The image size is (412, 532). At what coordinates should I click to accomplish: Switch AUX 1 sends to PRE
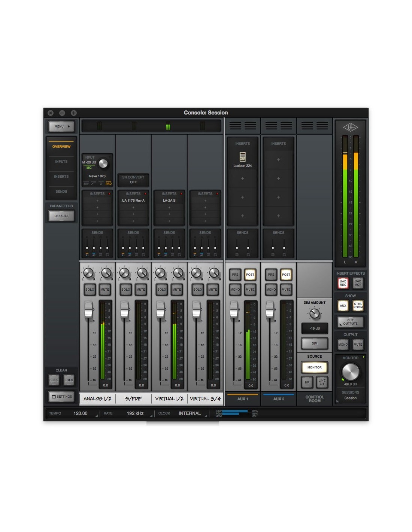pyautogui.click(x=235, y=275)
